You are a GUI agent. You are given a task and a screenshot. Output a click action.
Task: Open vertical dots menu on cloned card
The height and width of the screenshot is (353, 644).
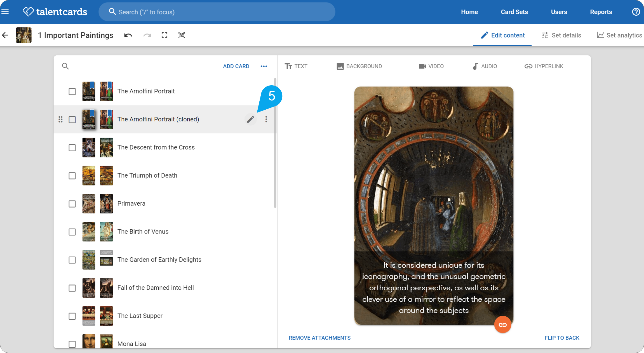pyautogui.click(x=266, y=119)
